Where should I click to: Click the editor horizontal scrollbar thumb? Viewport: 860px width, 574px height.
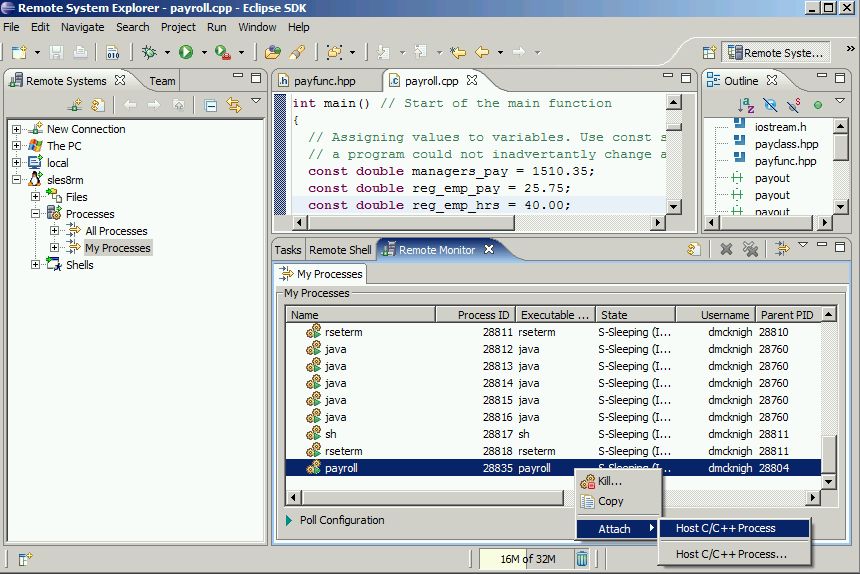point(411,223)
